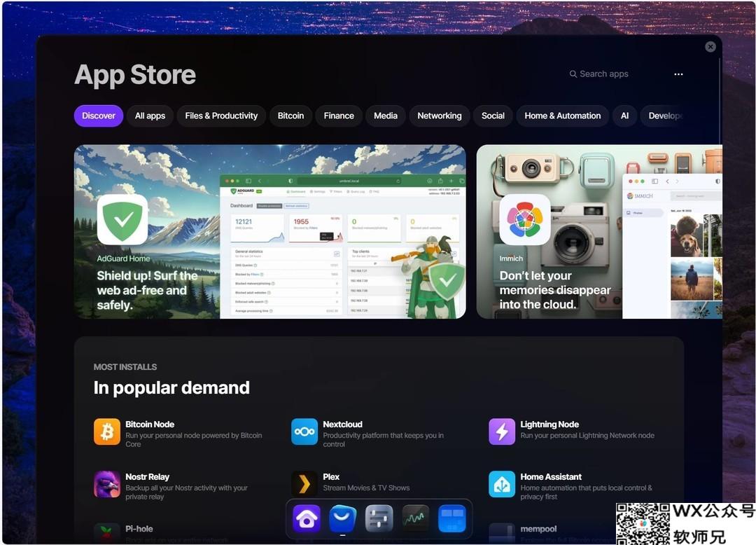This screenshot has width=756, height=545.
Task: Click the Bitcoin Node title
Action: point(150,425)
